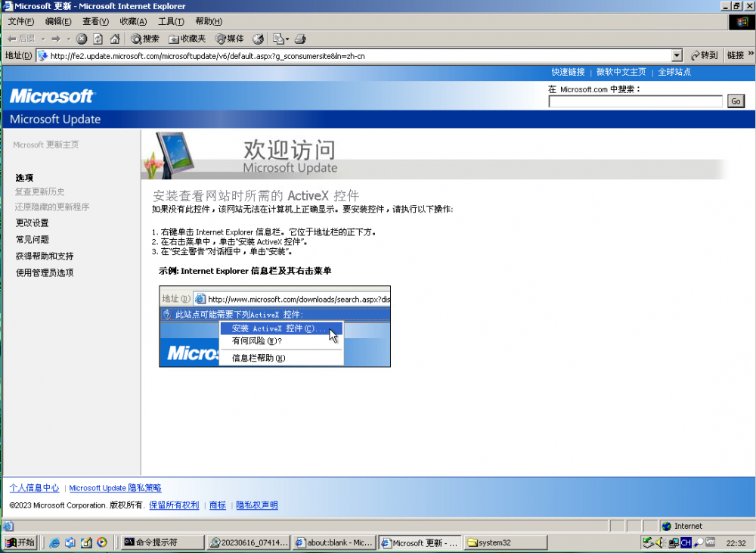Screen dimensions: 756x553
Task: Expand the Back button history dropdown arrow
Action: [43, 39]
